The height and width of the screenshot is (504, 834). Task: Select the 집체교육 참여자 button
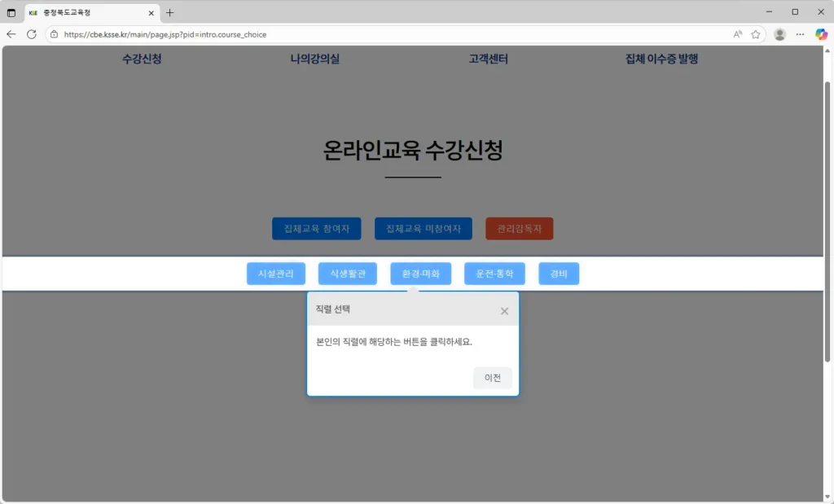tap(316, 229)
